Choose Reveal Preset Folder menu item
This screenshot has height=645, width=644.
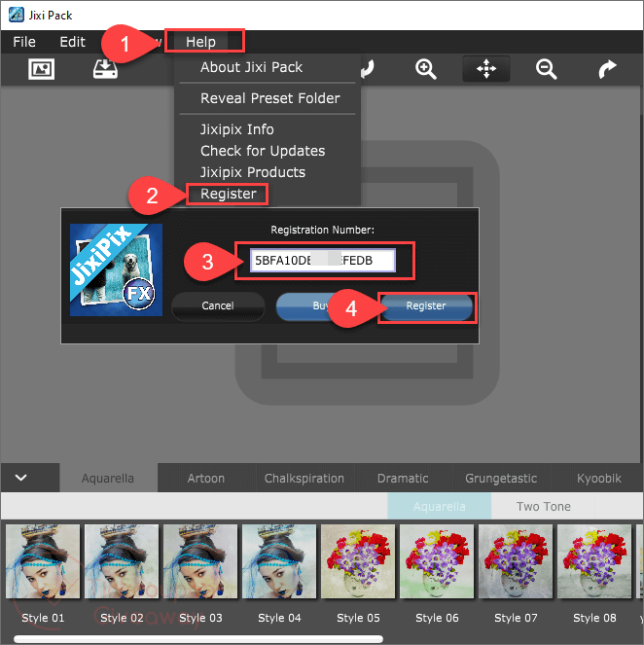coord(270,98)
